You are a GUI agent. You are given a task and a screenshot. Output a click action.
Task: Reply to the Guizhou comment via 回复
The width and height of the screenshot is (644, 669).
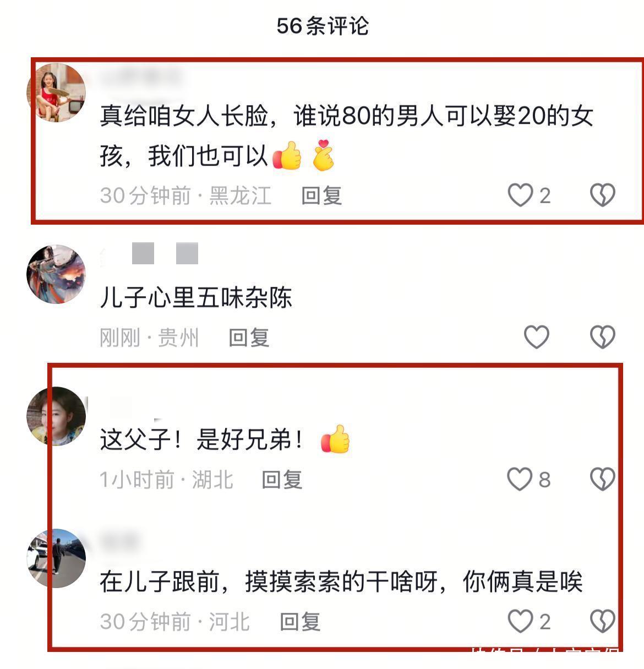pyautogui.click(x=249, y=338)
